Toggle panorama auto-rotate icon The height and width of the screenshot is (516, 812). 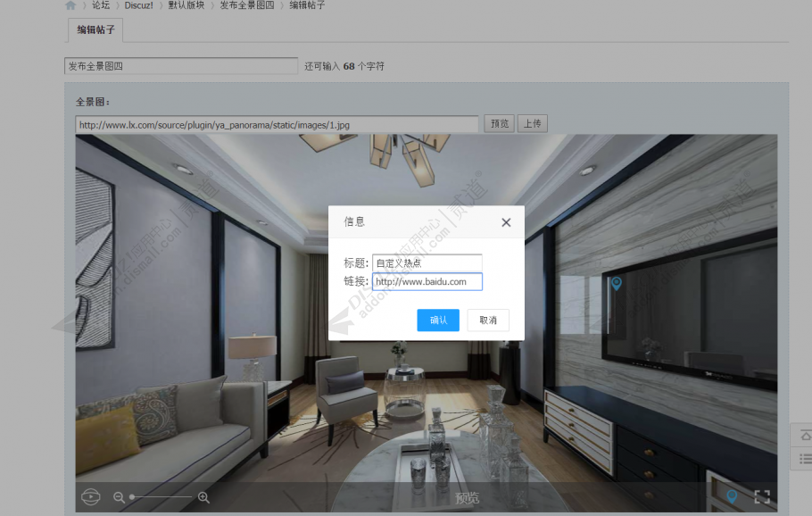[x=91, y=497]
